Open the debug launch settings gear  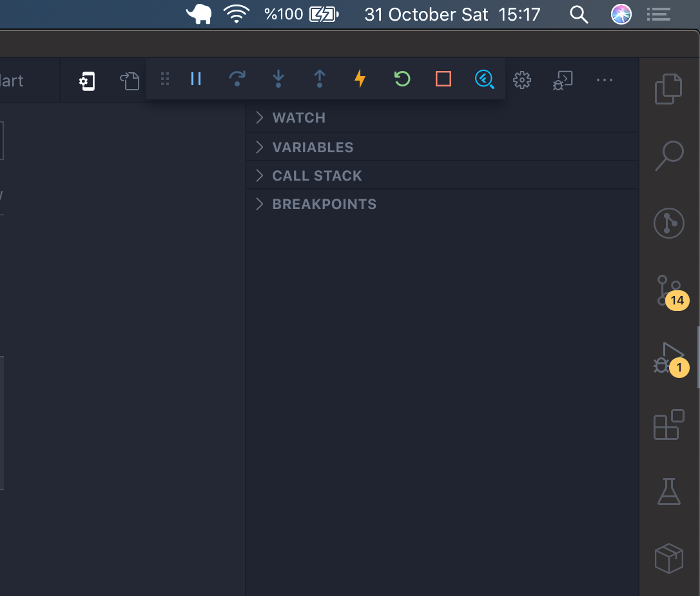click(522, 79)
